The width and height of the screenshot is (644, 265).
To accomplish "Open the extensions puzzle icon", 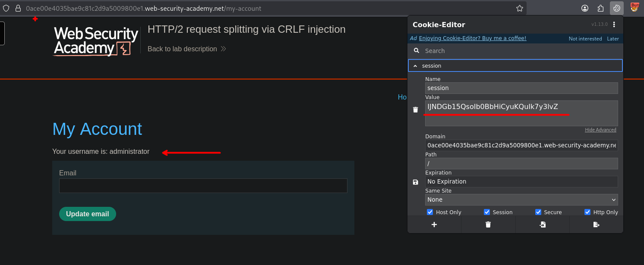I will click(x=600, y=8).
